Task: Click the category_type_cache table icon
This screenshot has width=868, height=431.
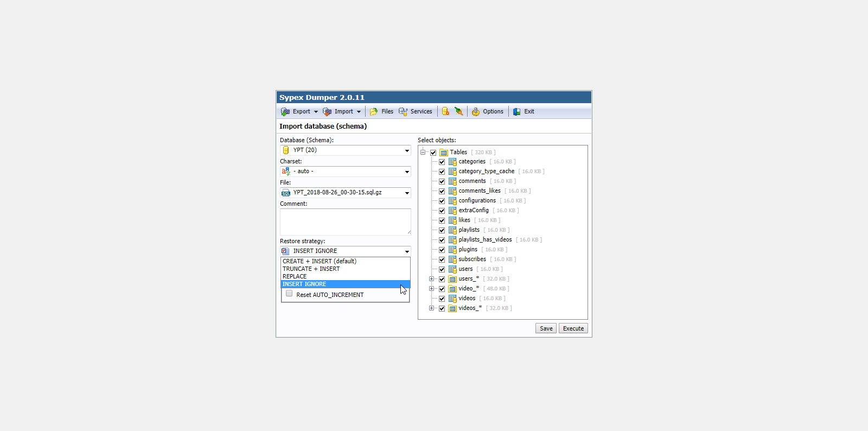Action: (x=452, y=172)
